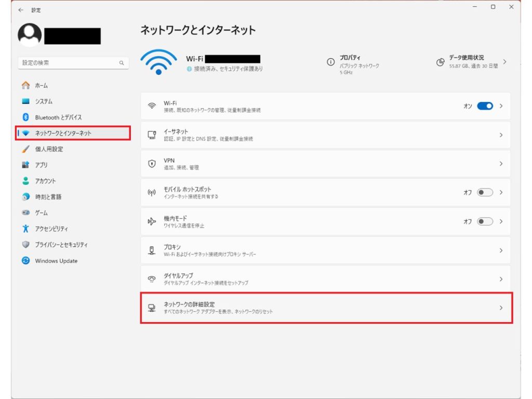Turn off the Wi-Fi toggle

pyautogui.click(x=484, y=105)
